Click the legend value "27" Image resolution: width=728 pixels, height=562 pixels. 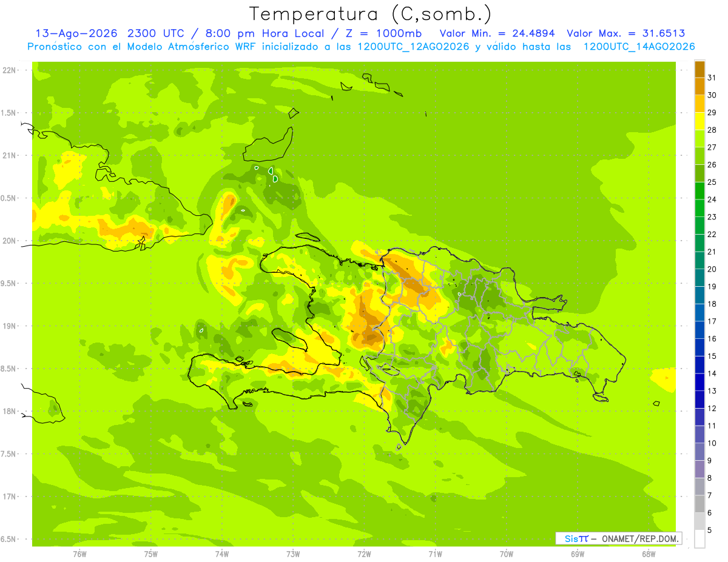(x=712, y=147)
